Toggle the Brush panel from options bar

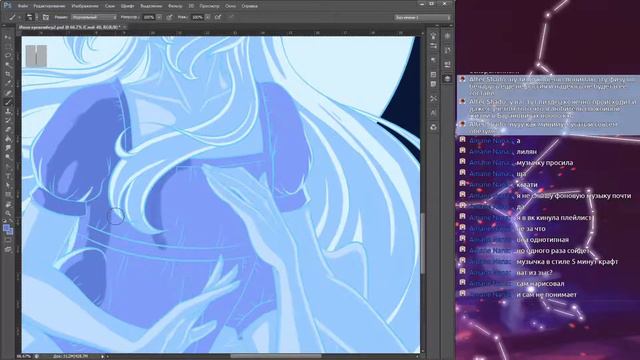46,17
